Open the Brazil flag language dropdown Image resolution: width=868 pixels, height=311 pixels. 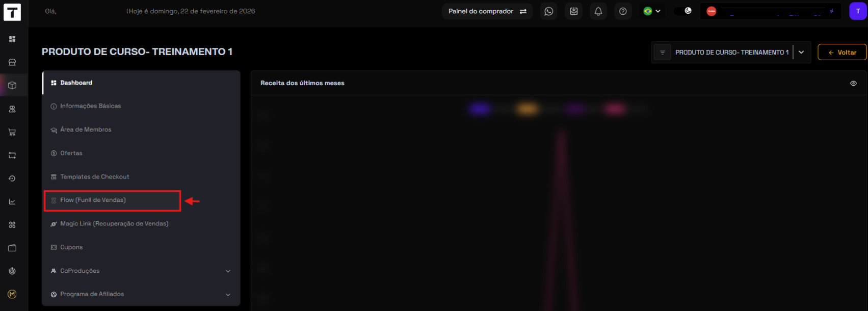click(x=652, y=11)
